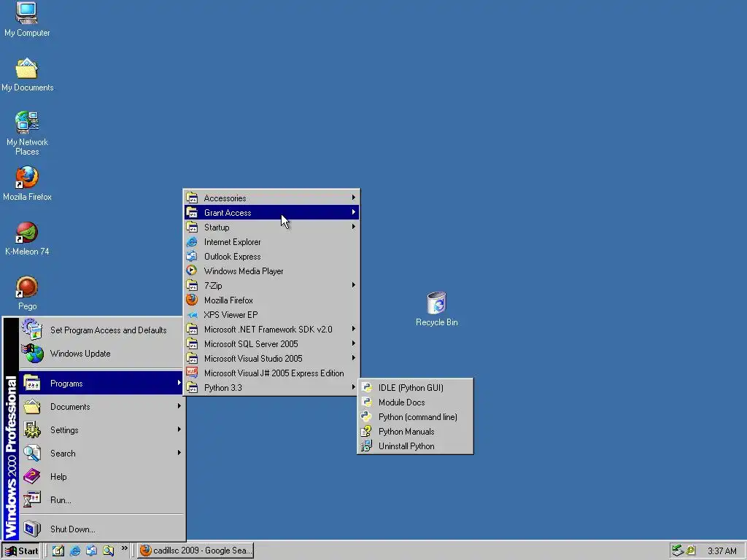Click the Outlook Express icon in Programs menu
Viewport: 747px width, 560px height.
(192, 256)
